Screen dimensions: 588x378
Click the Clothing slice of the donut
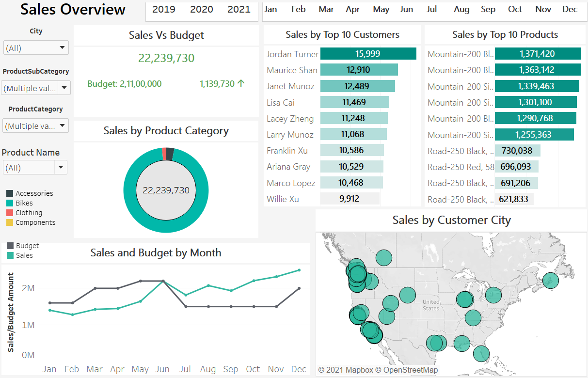(x=164, y=154)
